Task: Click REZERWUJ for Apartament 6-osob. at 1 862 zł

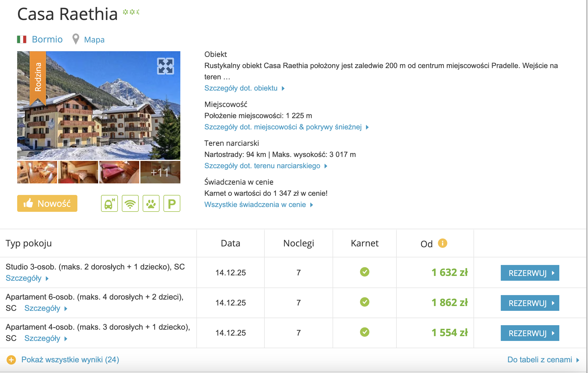Action: pyautogui.click(x=530, y=303)
